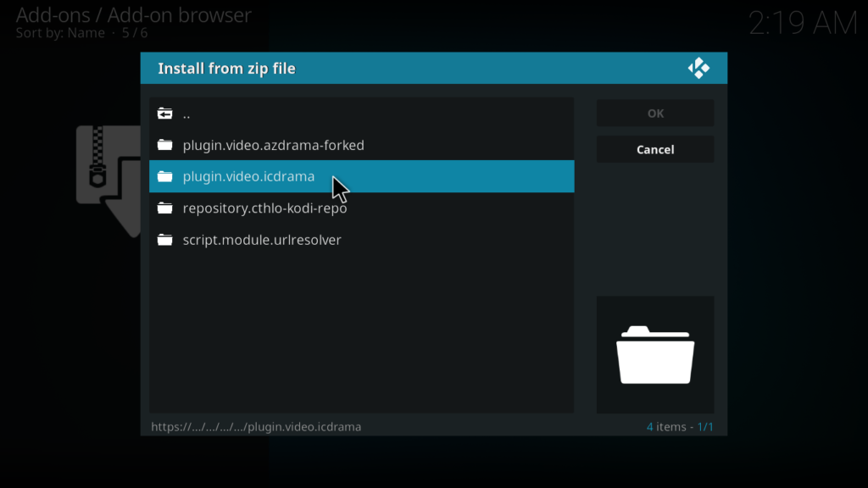
Task: Click the 2:19 AM clock
Action: [x=803, y=23]
